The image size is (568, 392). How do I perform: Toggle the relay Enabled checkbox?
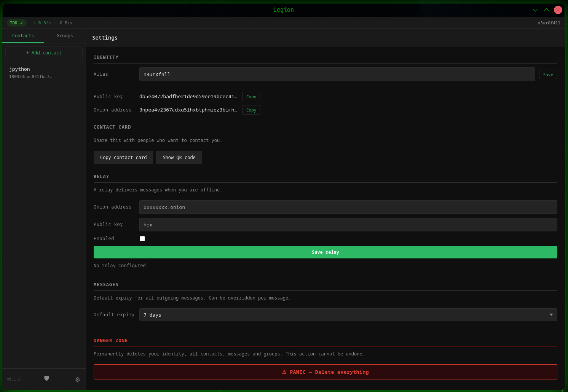click(142, 239)
